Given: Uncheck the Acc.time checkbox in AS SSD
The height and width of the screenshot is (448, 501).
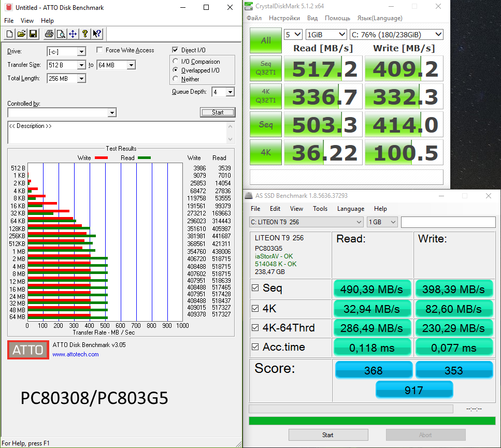Looking at the screenshot, I should tap(255, 346).
